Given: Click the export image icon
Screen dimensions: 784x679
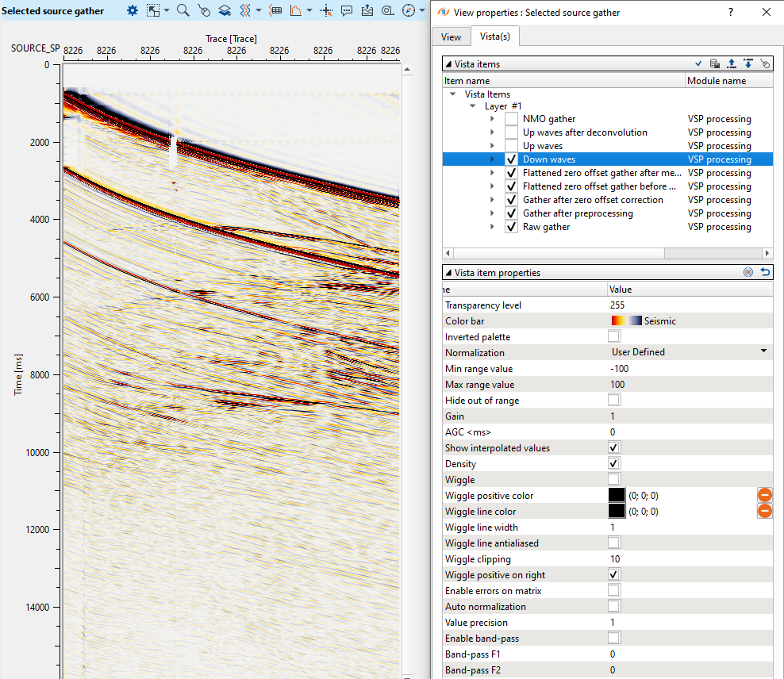Looking at the screenshot, I should pyautogui.click(x=367, y=10).
